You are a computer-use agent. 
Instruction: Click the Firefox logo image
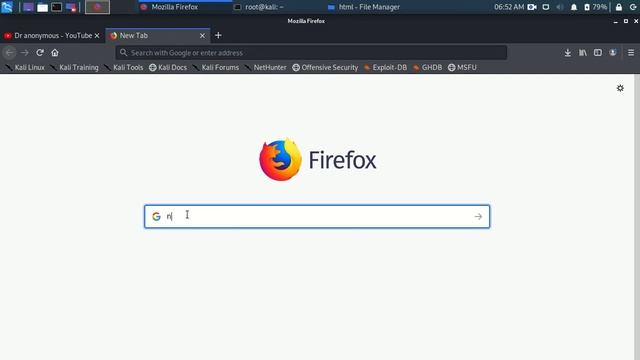[x=280, y=159]
